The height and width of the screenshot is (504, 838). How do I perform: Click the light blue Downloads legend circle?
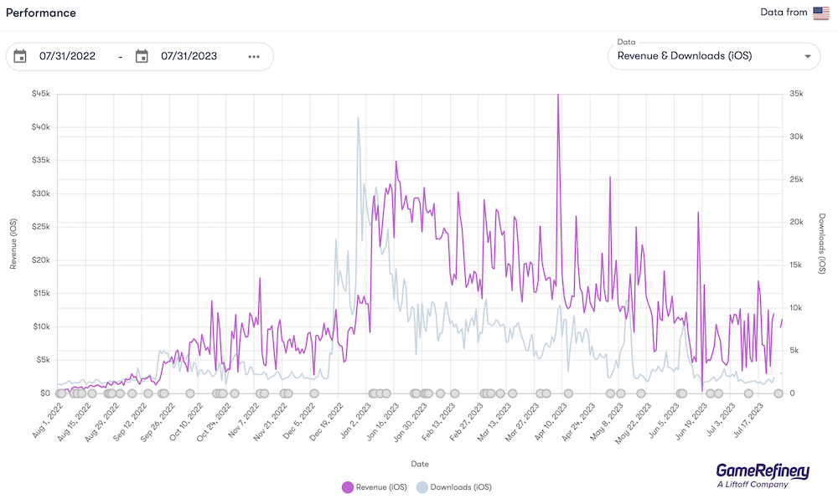422,487
